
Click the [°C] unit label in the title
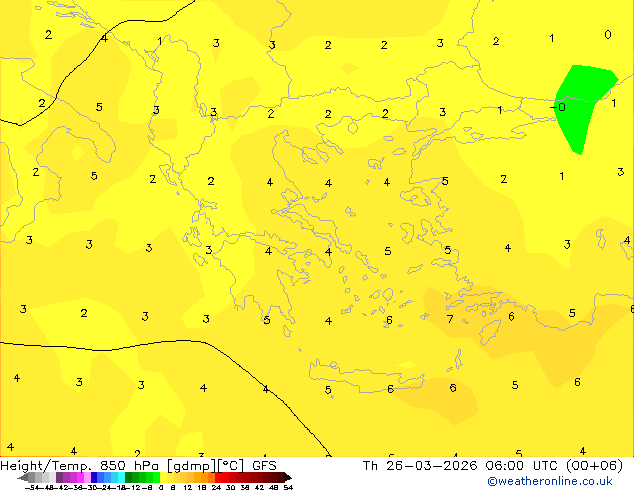pos(231,466)
